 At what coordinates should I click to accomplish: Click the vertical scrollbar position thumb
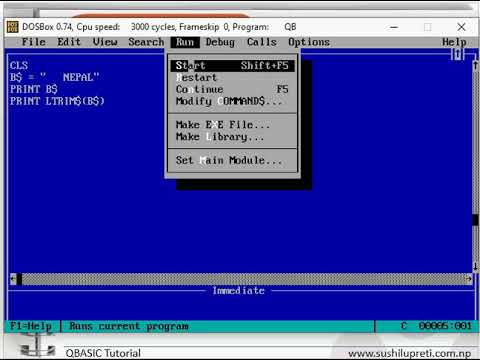pyautogui.click(x=476, y=220)
